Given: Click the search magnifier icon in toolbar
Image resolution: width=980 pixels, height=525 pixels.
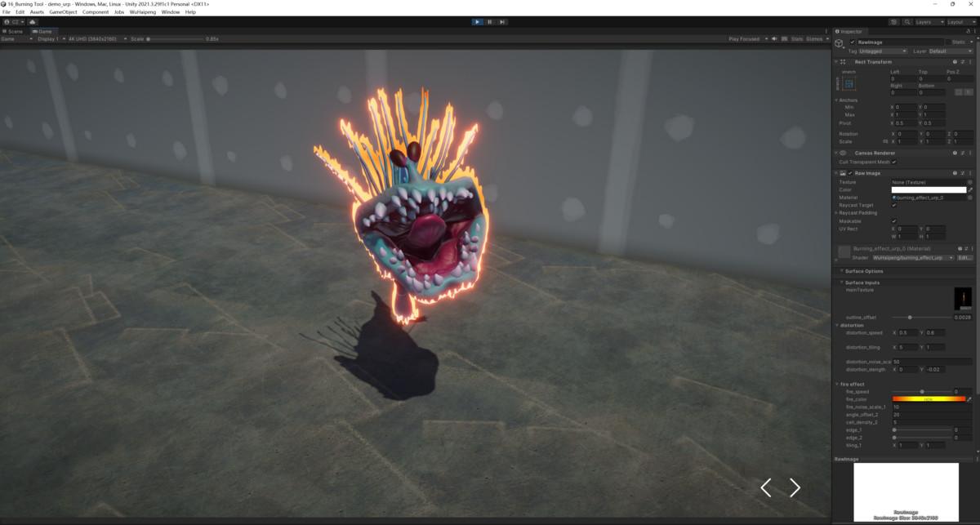Looking at the screenshot, I should tap(906, 22).
